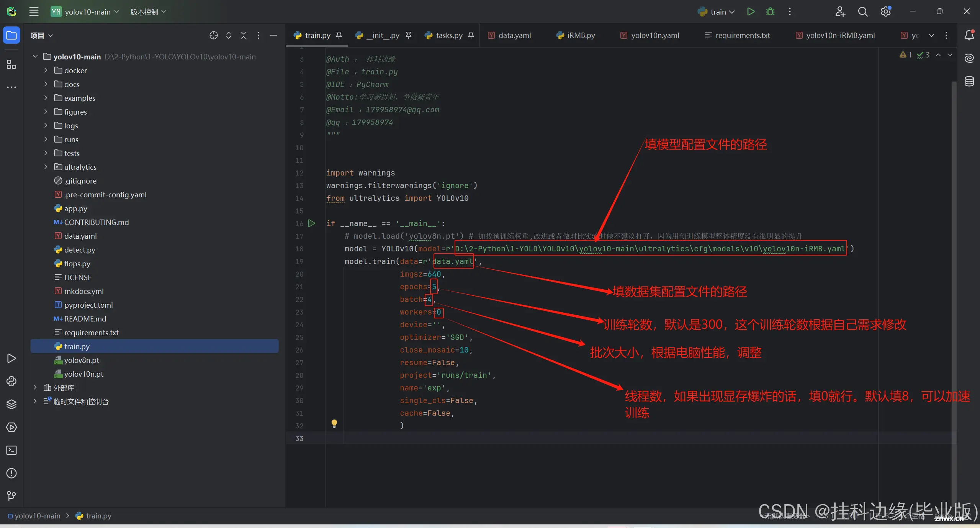Open train run configuration dropdown
The height and width of the screenshot is (528, 980).
coord(716,11)
